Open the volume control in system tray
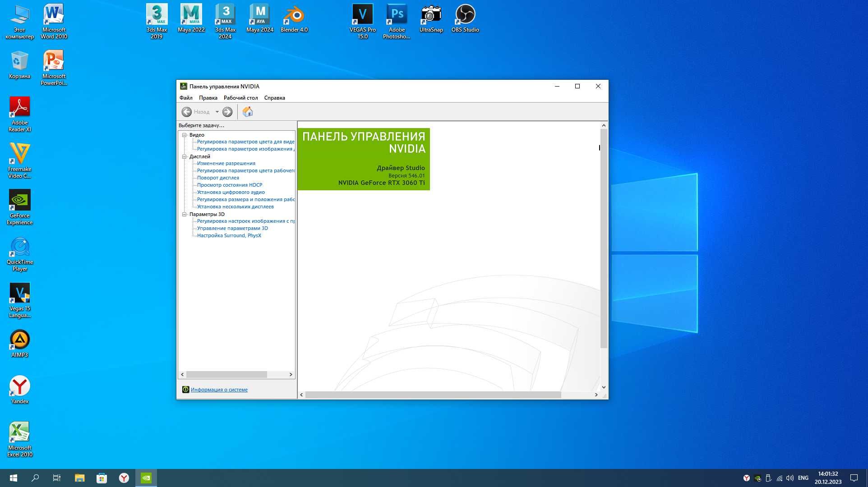 [790, 478]
